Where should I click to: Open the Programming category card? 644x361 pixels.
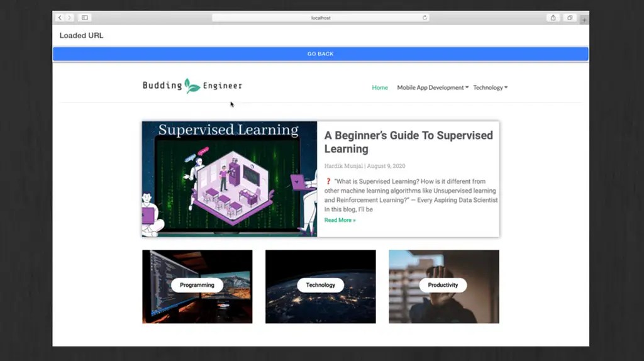[x=197, y=286]
